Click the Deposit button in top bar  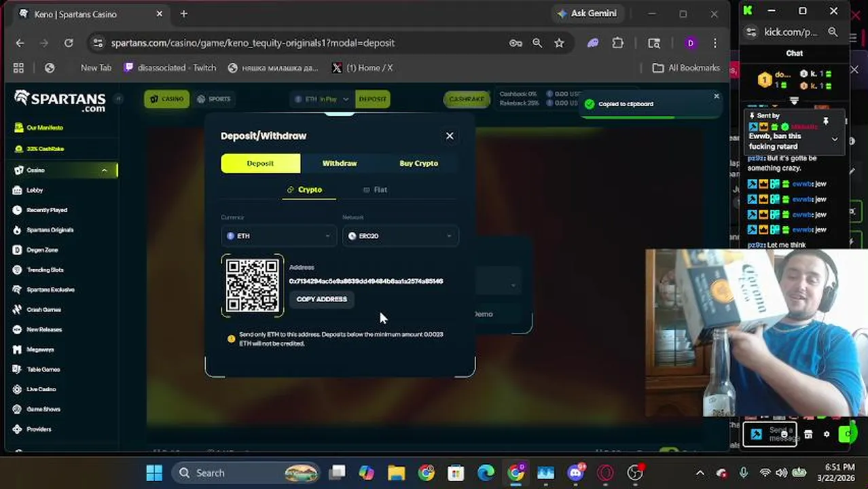pyautogui.click(x=372, y=99)
